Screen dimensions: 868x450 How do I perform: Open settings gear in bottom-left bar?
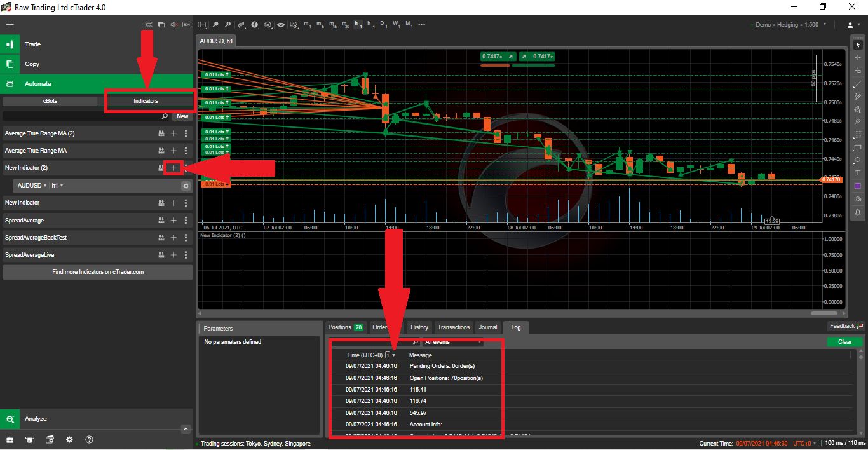click(69, 440)
